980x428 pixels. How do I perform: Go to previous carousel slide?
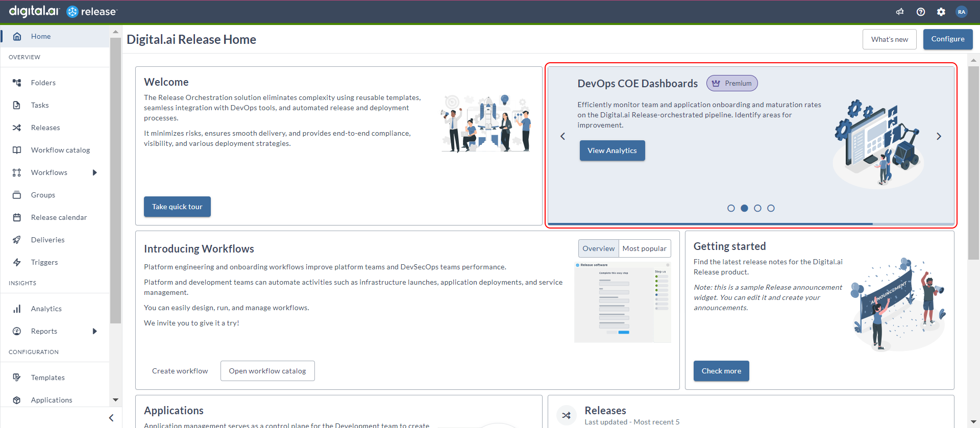[562, 136]
